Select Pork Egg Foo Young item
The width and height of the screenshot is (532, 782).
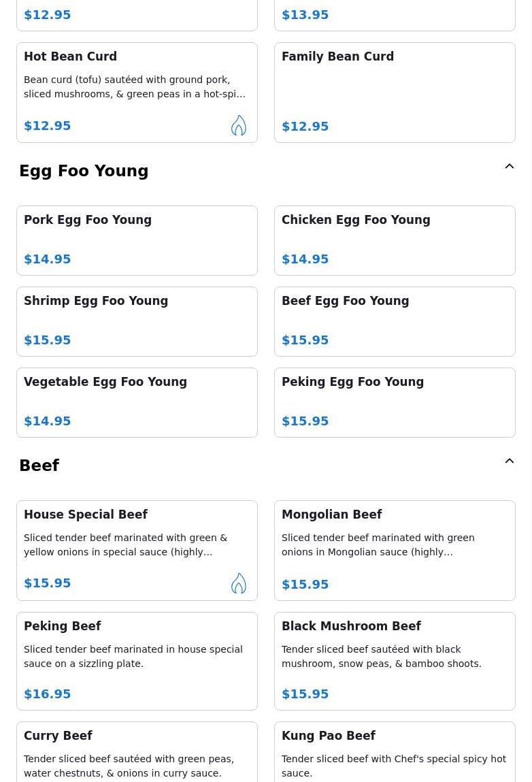pos(137,240)
